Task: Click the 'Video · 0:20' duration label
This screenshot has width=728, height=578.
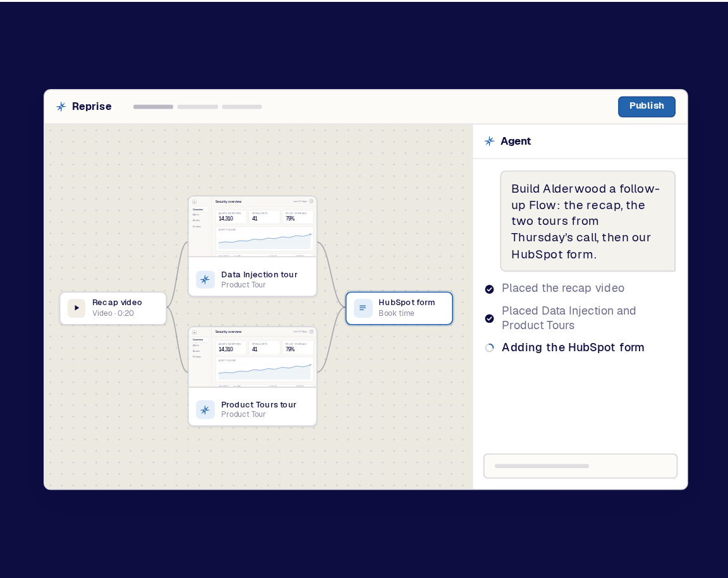Action: (x=113, y=313)
